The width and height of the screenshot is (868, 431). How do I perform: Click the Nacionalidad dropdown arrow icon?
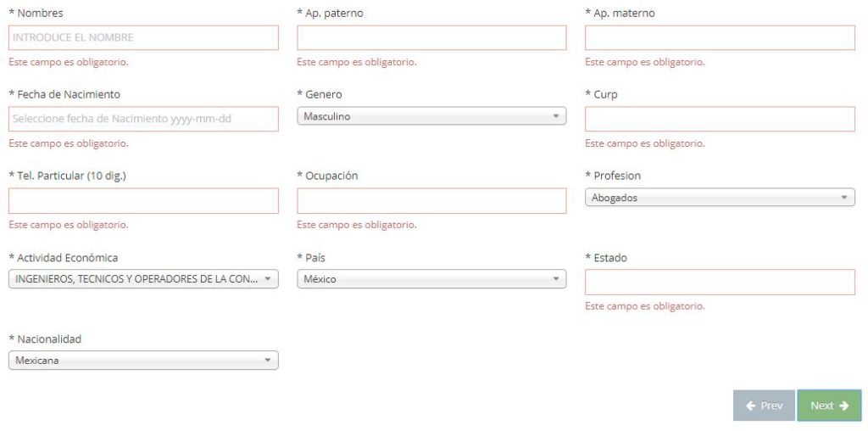(268, 361)
